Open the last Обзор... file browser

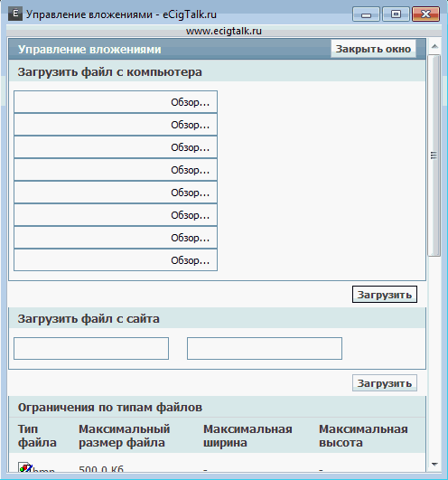point(190,260)
